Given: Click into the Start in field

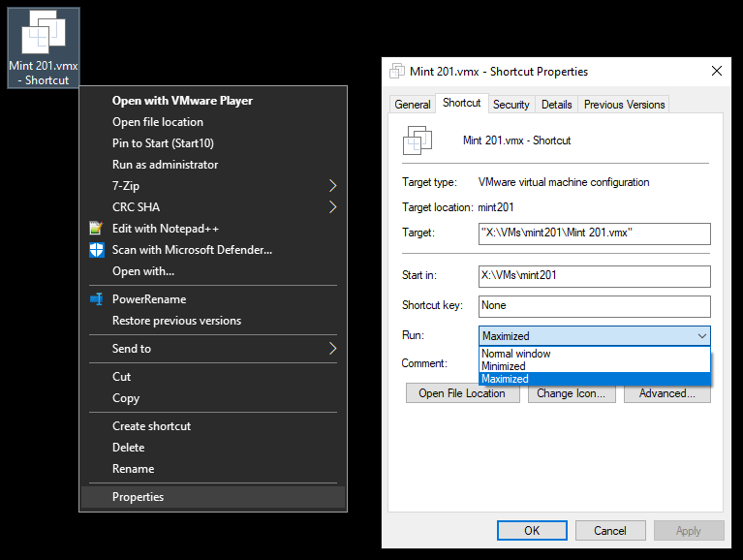Looking at the screenshot, I should (x=595, y=276).
